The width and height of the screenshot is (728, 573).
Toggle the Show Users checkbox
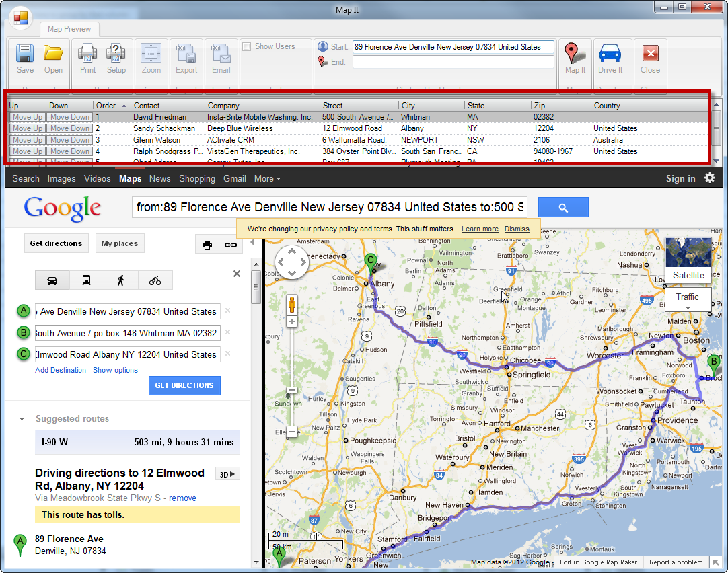tap(247, 46)
